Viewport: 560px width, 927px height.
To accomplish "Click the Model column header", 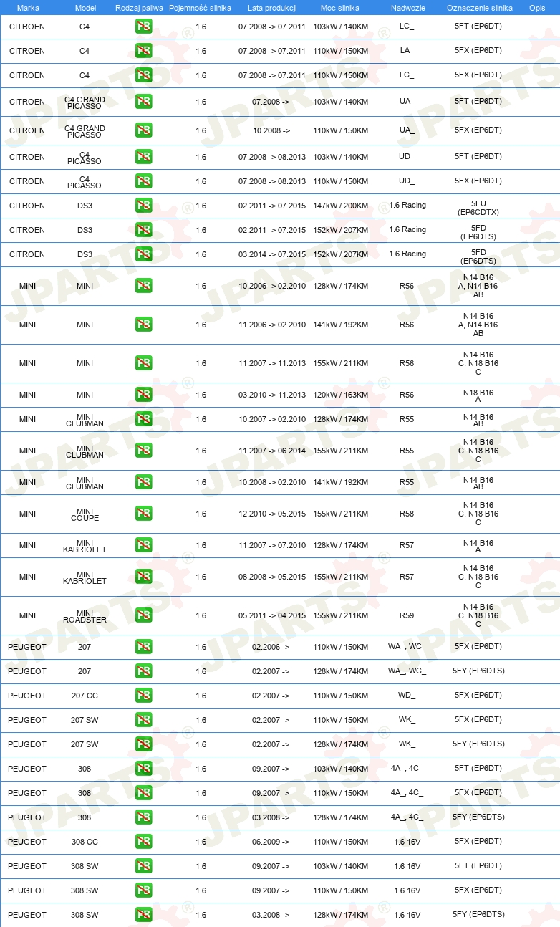I will click(x=86, y=8).
